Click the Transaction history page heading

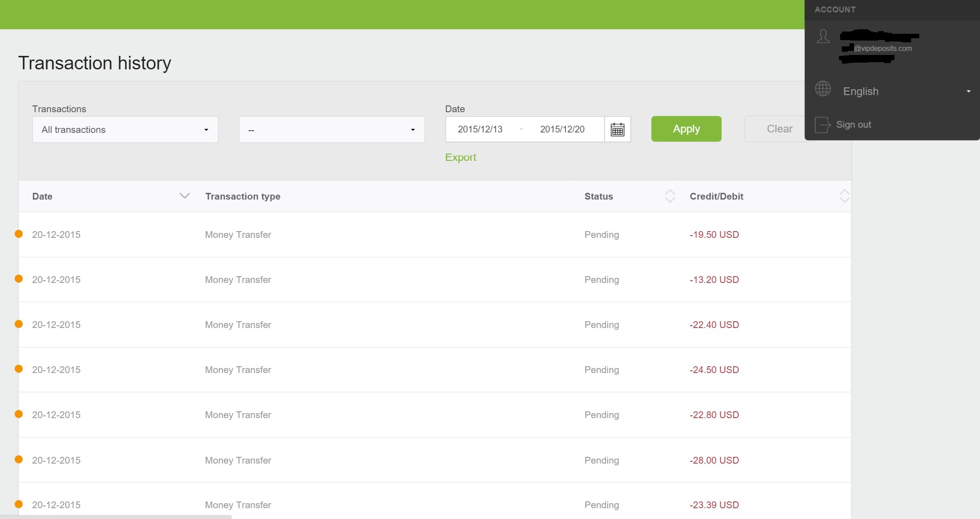[95, 63]
